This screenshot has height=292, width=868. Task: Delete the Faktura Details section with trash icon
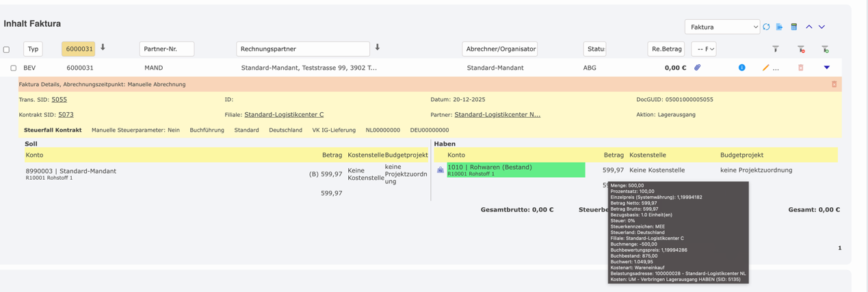[834, 85]
